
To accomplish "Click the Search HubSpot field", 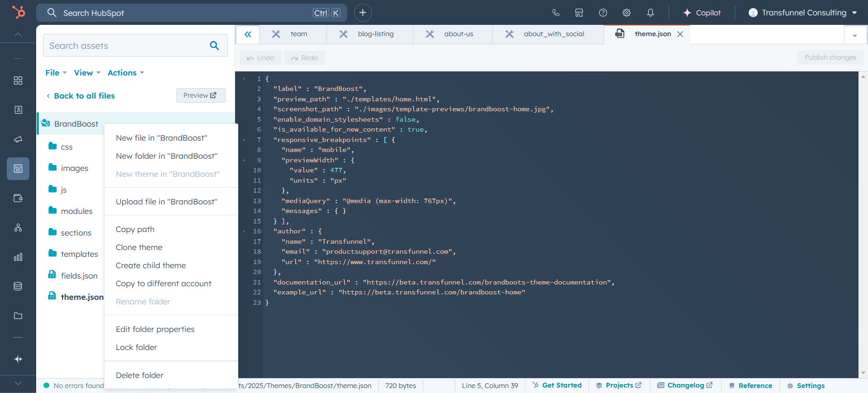I will (x=192, y=13).
